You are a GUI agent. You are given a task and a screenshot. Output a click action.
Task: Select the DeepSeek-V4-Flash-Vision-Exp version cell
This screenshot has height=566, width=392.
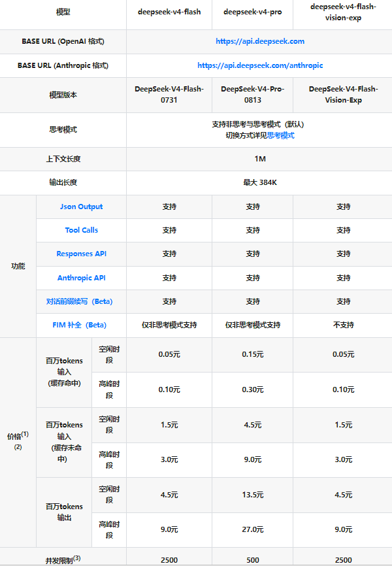(x=343, y=94)
